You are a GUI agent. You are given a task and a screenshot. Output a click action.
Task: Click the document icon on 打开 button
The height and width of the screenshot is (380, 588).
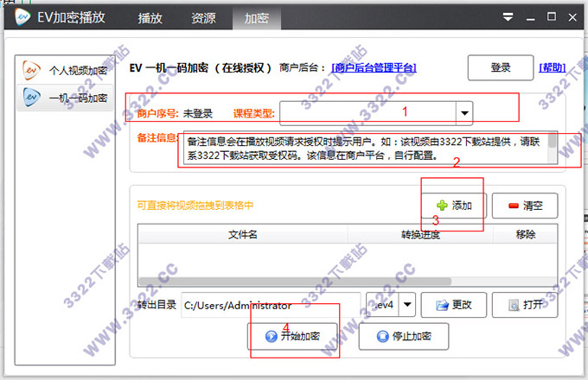pos(514,306)
